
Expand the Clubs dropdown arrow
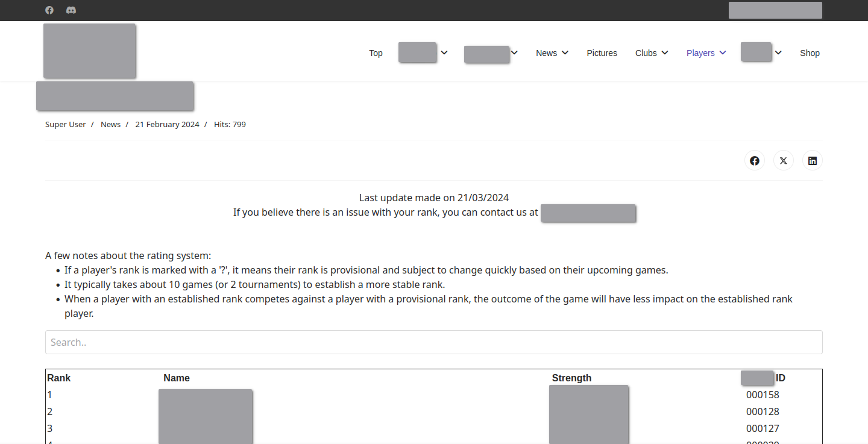(665, 53)
